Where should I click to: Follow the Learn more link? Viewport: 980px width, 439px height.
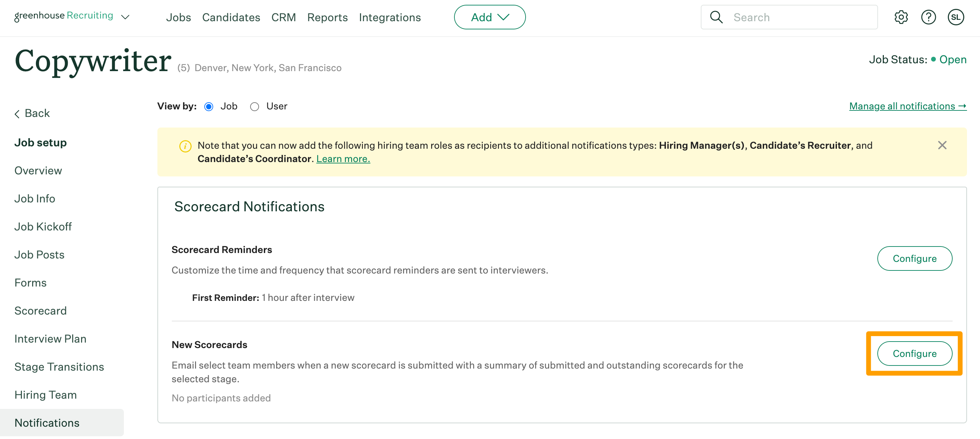pos(343,159)
